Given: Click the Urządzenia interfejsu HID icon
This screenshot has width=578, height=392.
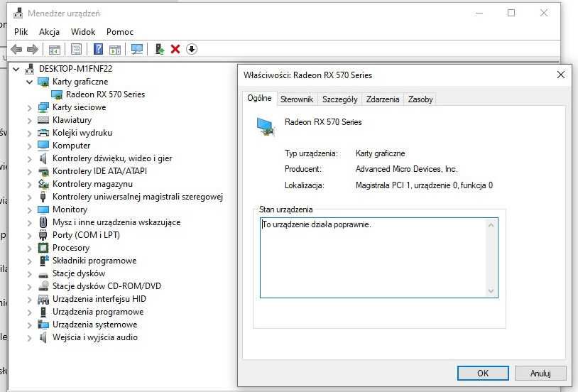Looking at the screenshot, I should (43, 299).
